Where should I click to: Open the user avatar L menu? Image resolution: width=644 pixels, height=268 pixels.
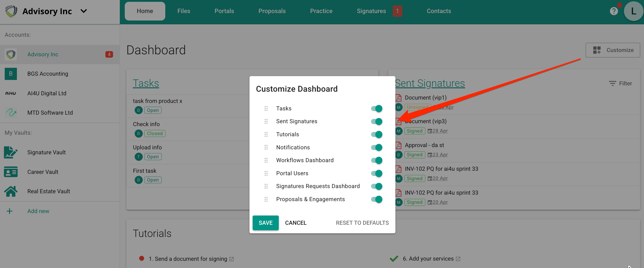pyautogui.click(x=633, y=11)
